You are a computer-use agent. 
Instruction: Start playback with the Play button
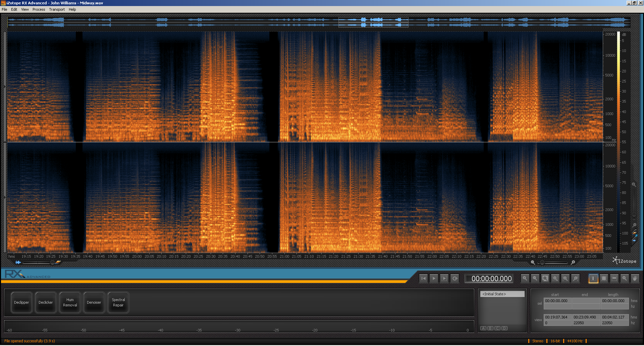tap(434, 278)
